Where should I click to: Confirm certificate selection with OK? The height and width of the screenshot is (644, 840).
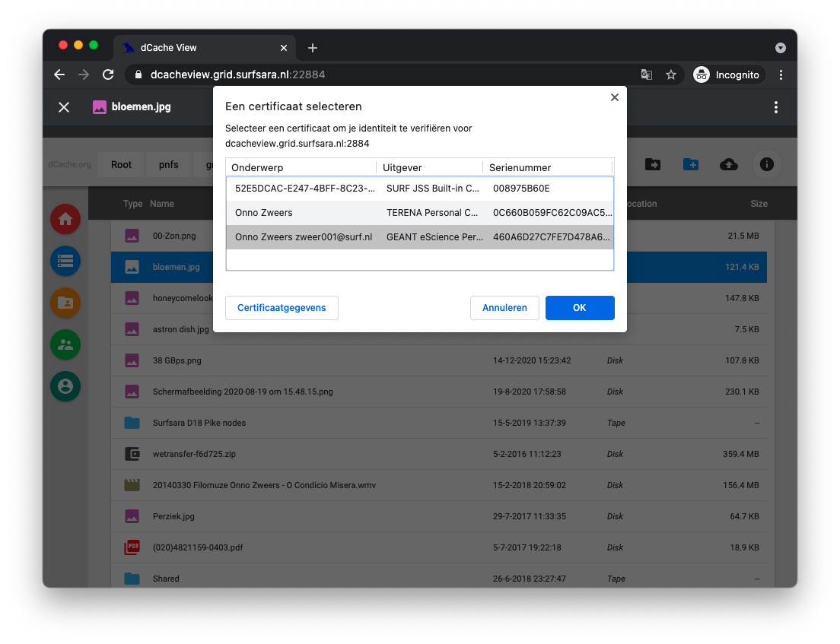[580, 308]
